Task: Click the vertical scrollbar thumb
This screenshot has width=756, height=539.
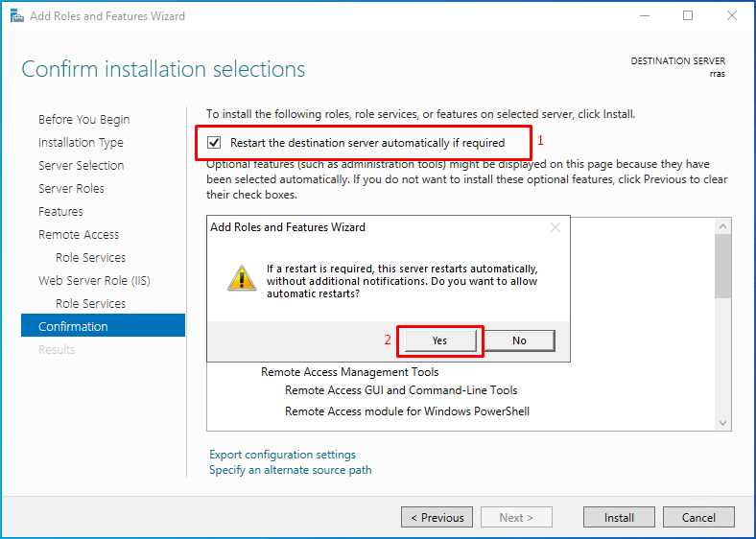Action: 722,266
